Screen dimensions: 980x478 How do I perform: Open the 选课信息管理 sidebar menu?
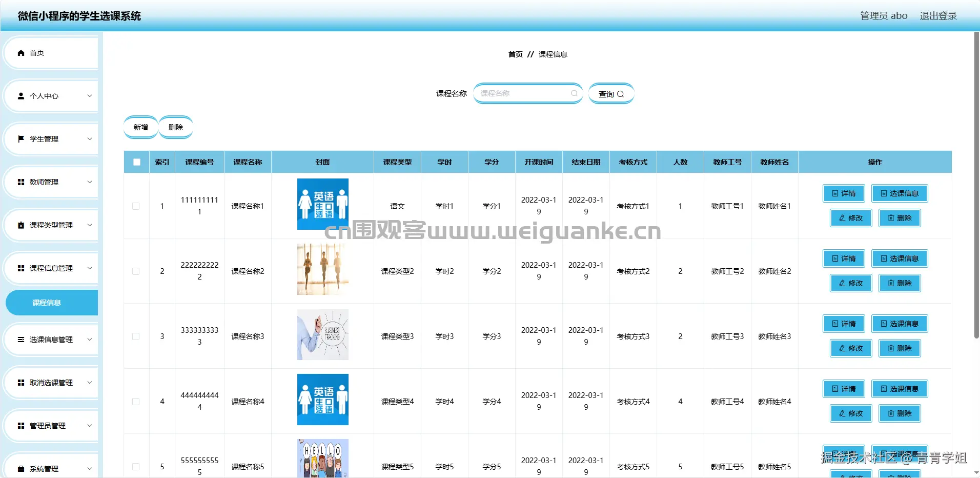click(x=51, y=340)
